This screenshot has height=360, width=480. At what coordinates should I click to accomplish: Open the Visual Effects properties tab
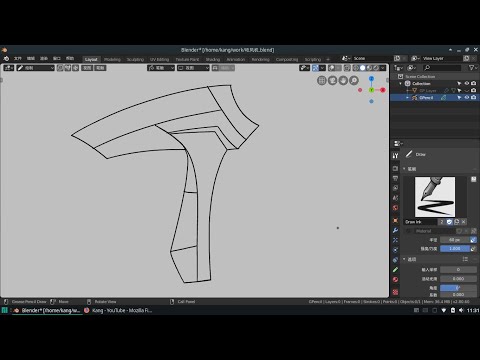point(395,240)
